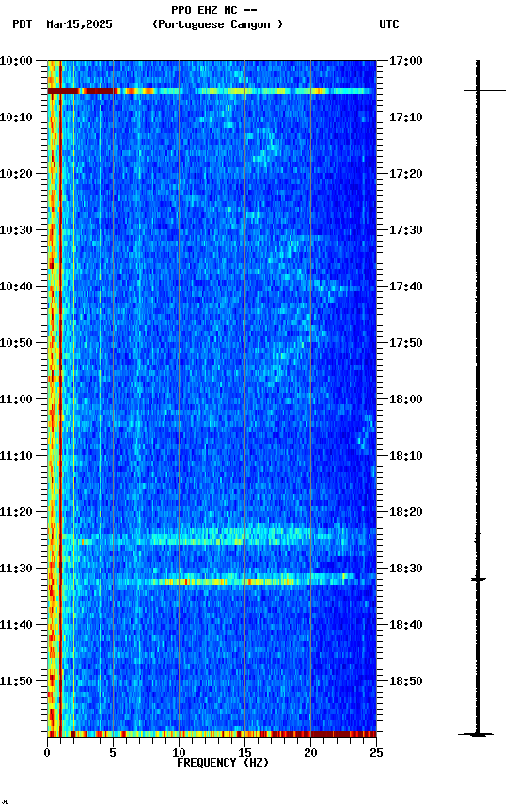The width and height of the screenshot is (519, 812).
Task: Click the '18:50' UTC time label
Action: pyautogui.click(x=405, y=681)
